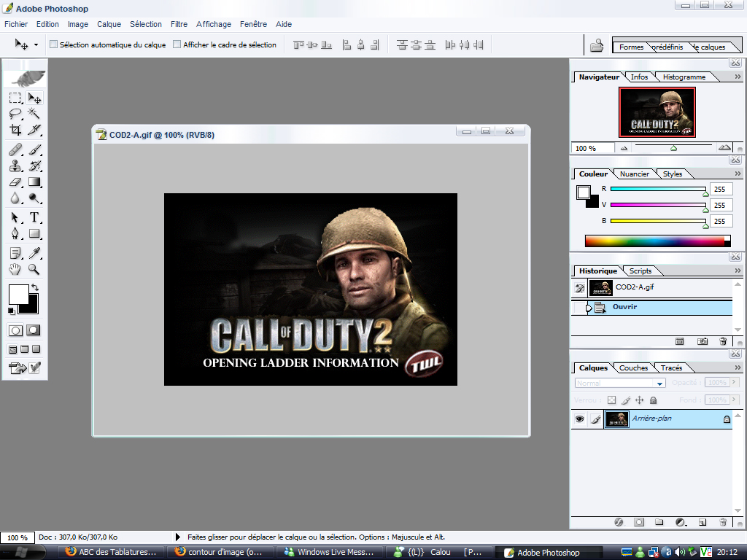Open blending mode Normal dropdown
Viewport: 747px width, 560px height.
[x=659, y=384]
